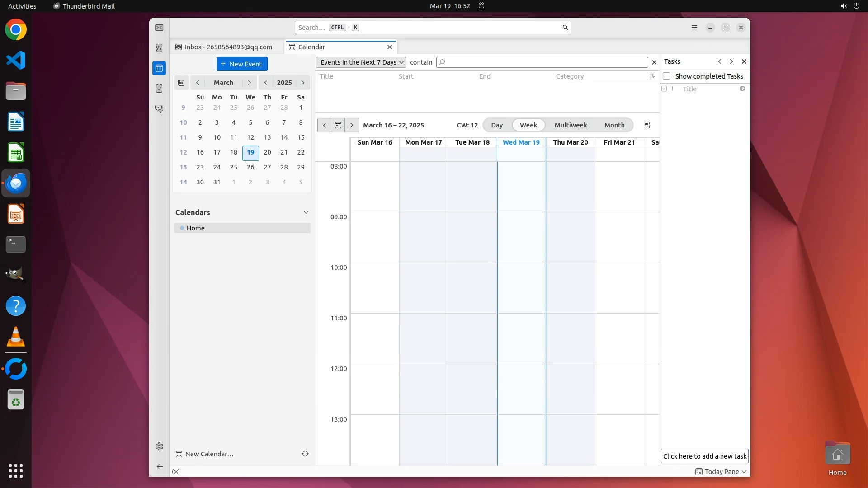The image size is (868, 488).
Task: Toggle the task completed column header
Action: 664,89
